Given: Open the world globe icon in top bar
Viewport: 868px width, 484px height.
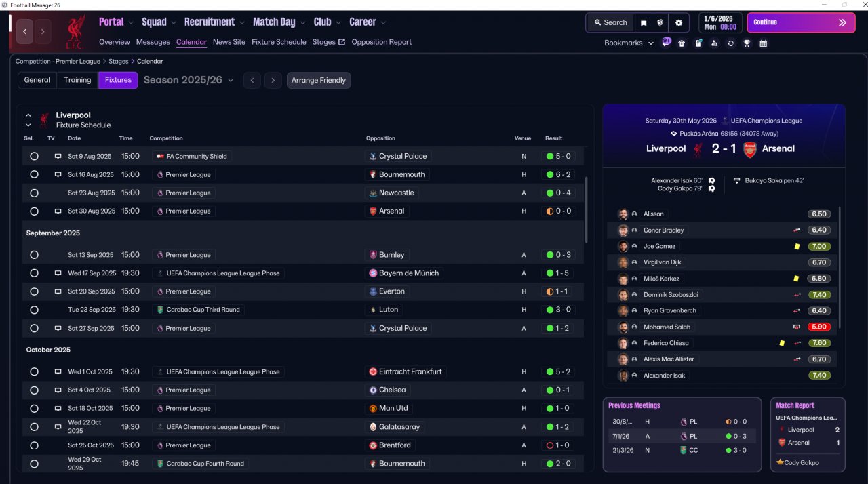Looking at the screenshot, I should [x=660, y=22].
